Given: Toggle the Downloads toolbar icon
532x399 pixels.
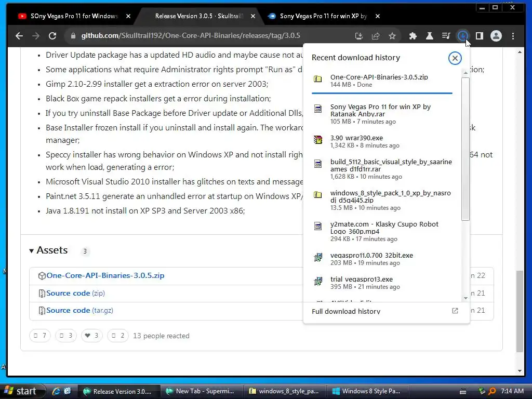Looking at the screenshot, I should click(x=463, y=36).
